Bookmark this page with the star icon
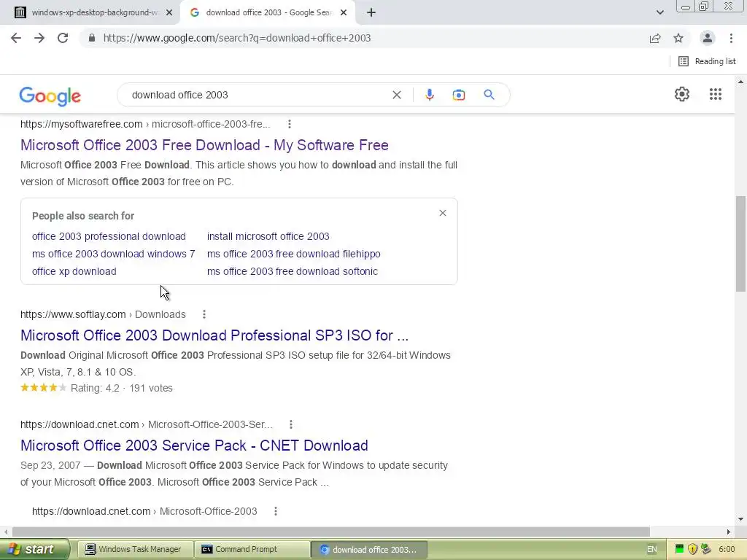The image size is (747, 560). 678,38
